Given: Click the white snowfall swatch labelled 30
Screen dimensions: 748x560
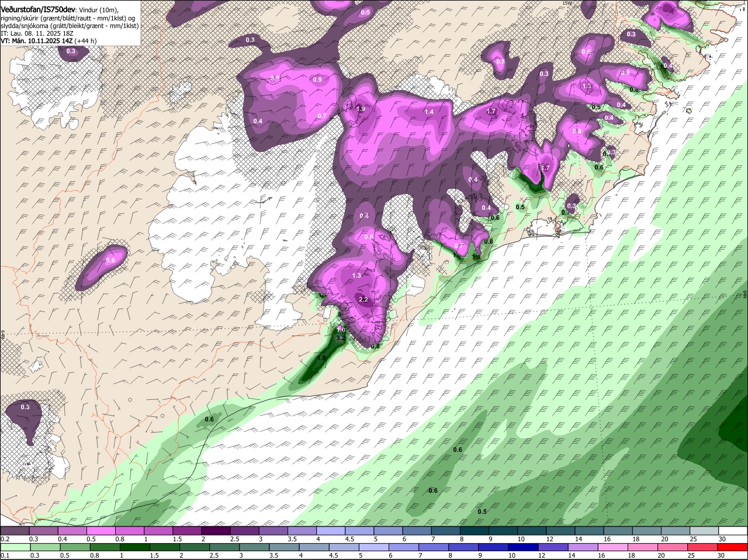Looking at the screenshot, I should coord(732,530).
